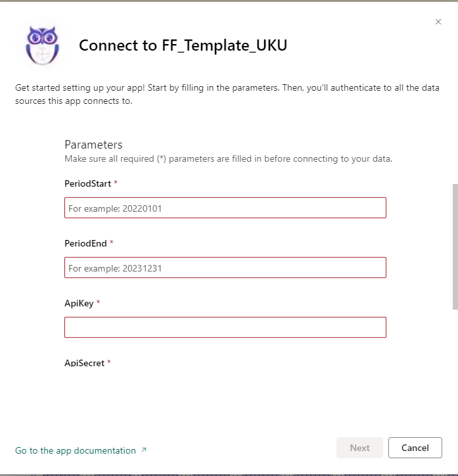Click the Next button
This screenshot has width=458, height=476.
click(x=359, y=448)
